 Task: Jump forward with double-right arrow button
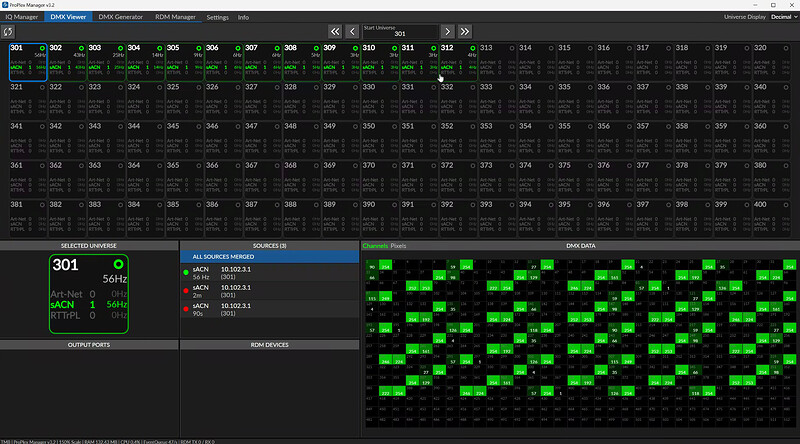464,32
